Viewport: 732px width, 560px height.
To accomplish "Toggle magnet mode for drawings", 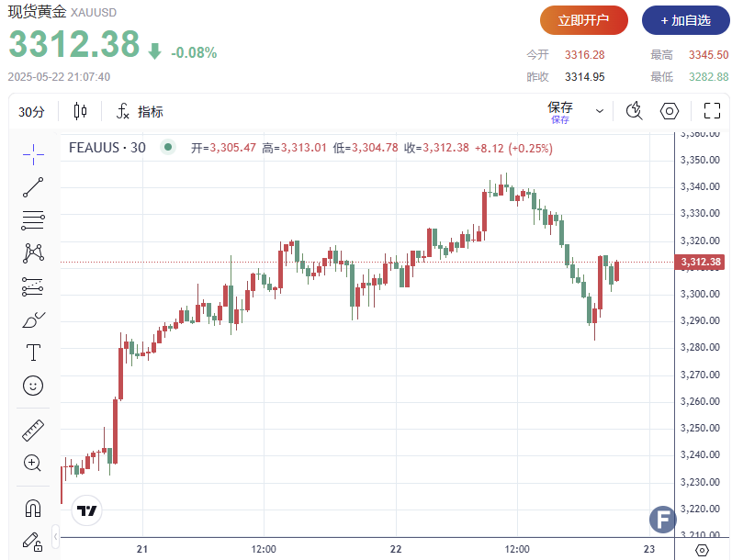I will click(x=33, y=508).
